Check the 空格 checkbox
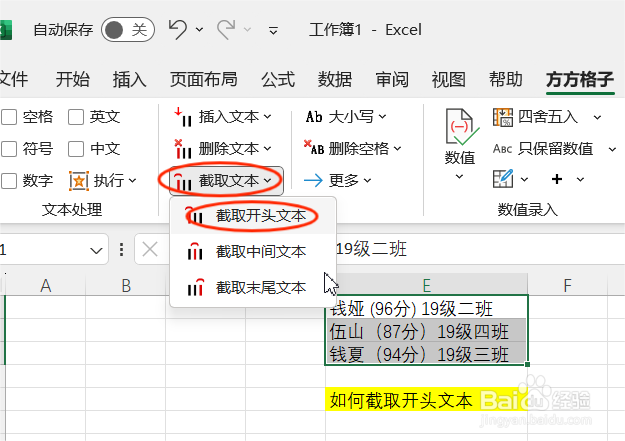This screenshot has width=625, height=441. point(9,117)
